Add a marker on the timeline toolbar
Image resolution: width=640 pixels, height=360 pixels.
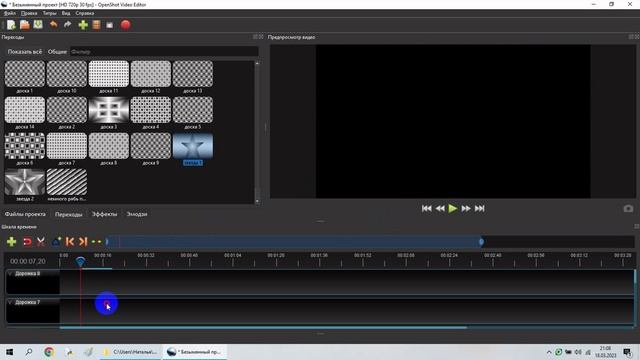[56, 242]
